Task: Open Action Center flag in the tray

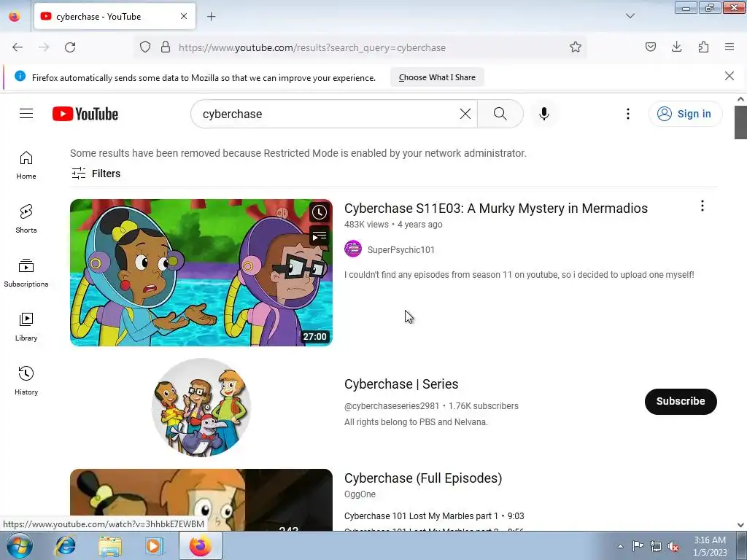Action: (638, 545)
